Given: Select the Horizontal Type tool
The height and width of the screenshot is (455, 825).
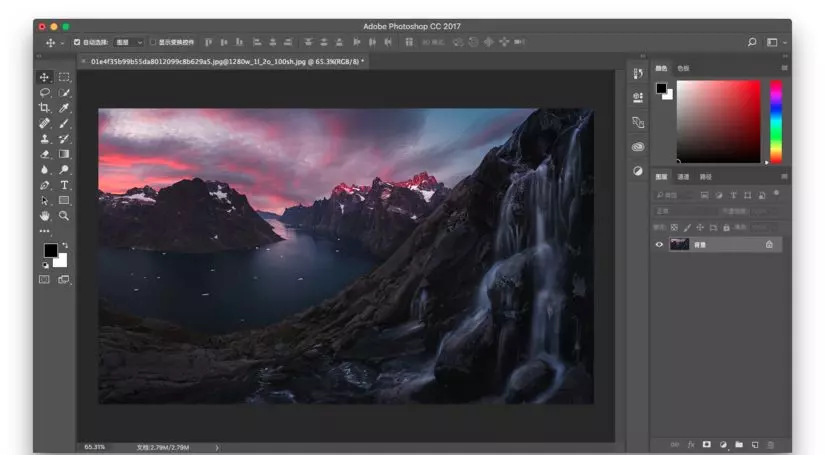Looking at the screenshot, I should pos(64,185).
